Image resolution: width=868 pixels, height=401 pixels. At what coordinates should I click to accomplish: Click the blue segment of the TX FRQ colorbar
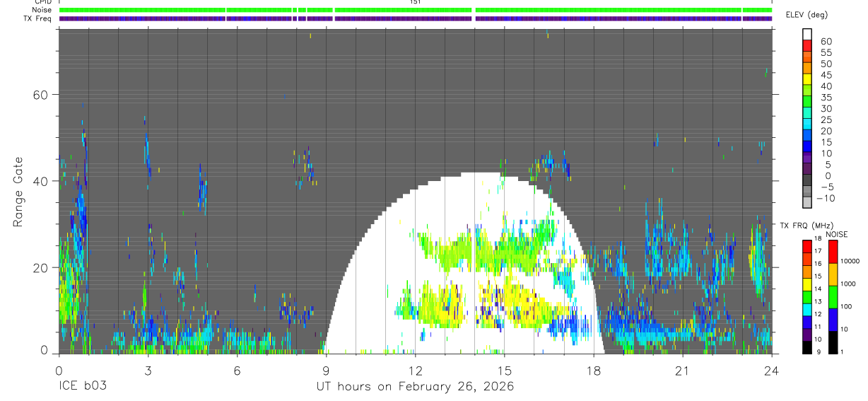pyautogui.click(x=808, y=321)
